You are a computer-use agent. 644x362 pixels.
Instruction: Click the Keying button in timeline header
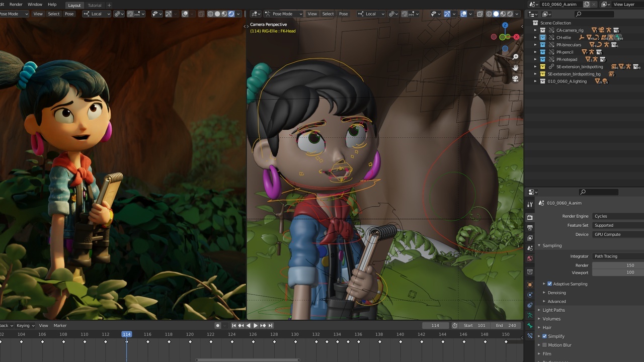point(23,325)
